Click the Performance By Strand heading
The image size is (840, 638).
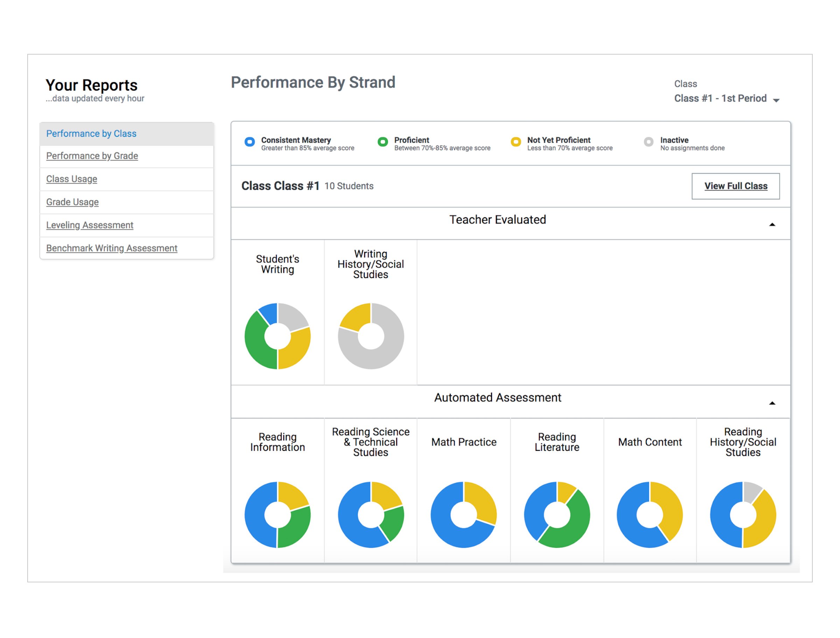[313, 83]
